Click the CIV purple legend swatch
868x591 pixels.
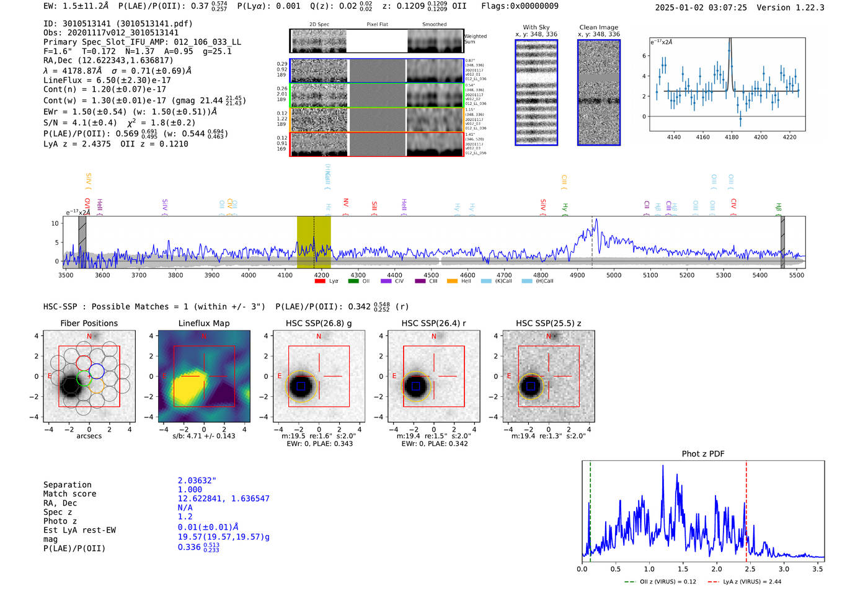tap(386, 281)
